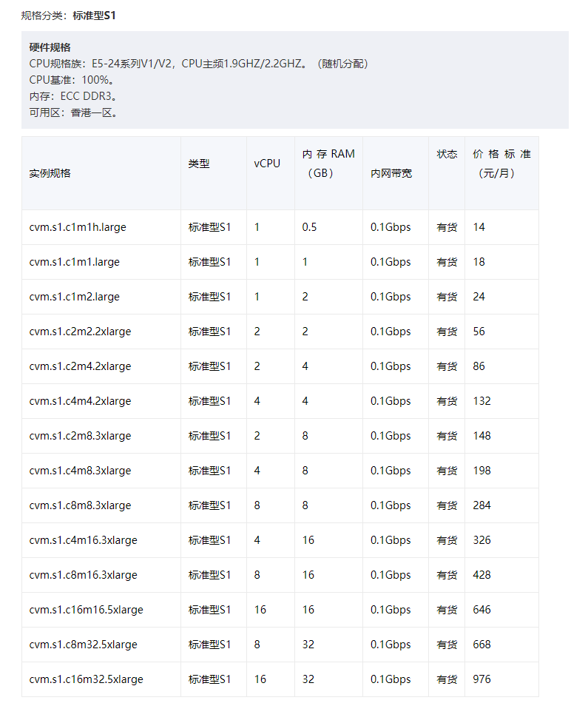Select cvm.s1.c4m16.3xlarge instance spec
The image size is (588, 723).
coord(83,540)
